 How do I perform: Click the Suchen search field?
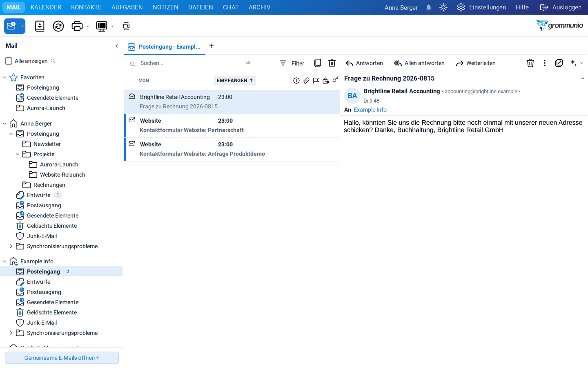tap(190, 63)
